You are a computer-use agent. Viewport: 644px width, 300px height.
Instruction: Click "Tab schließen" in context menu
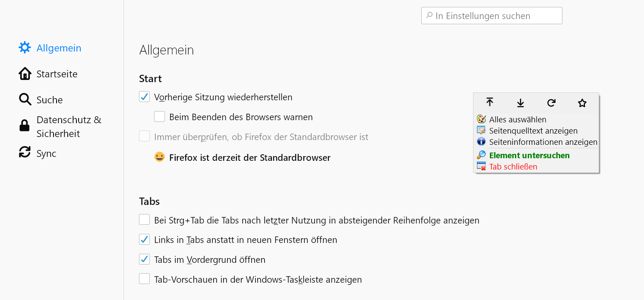513,166
